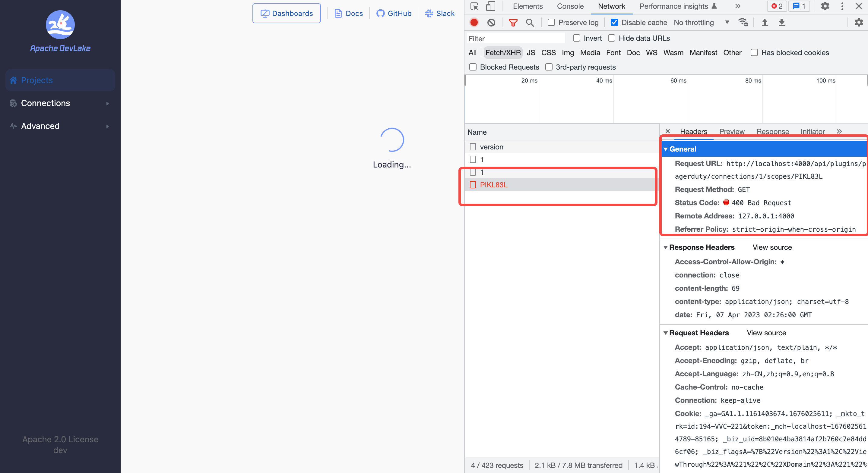Click the clear network log icon
This screenshot has width=868, height=473.
point(491,23)
